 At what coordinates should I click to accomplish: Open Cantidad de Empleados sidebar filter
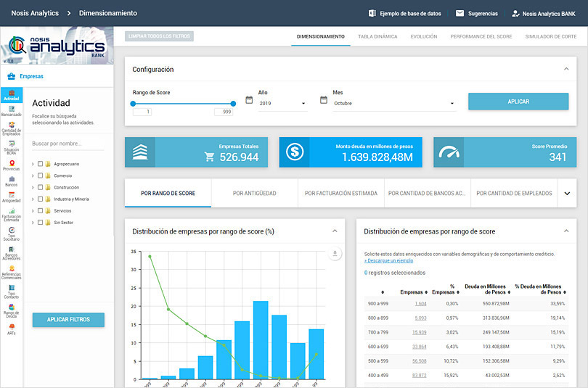(x=11, y=129)
